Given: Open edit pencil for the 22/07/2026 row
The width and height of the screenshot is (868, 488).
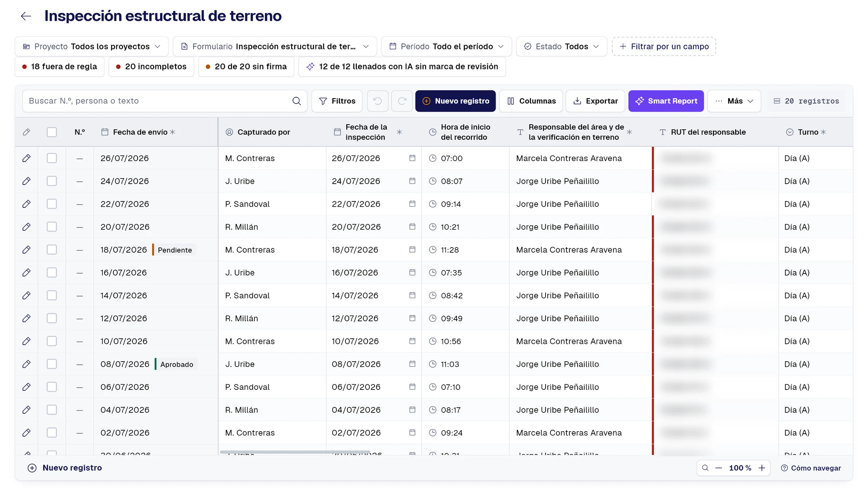Looking at the screenshot, I should [26, 204].
